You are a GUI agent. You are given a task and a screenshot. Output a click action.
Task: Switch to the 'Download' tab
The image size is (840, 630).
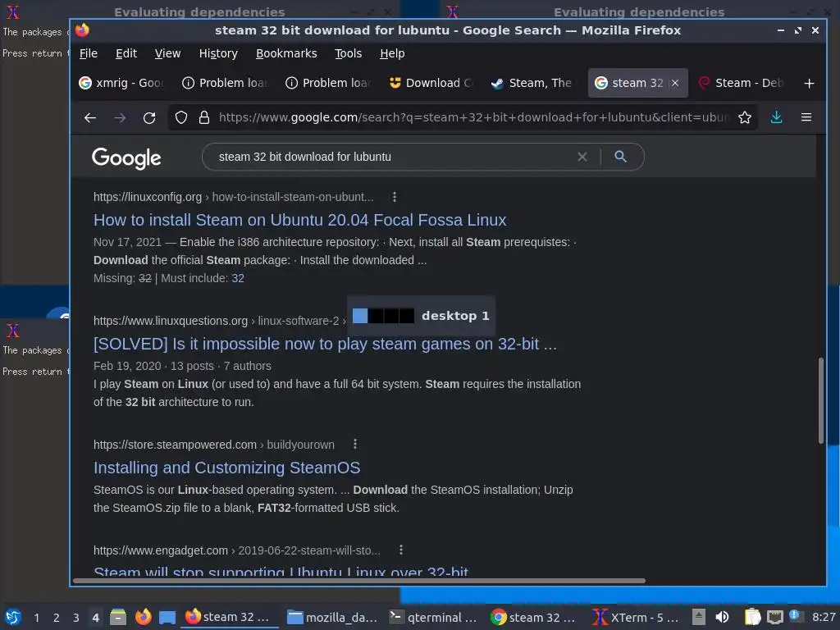(431, 83)
